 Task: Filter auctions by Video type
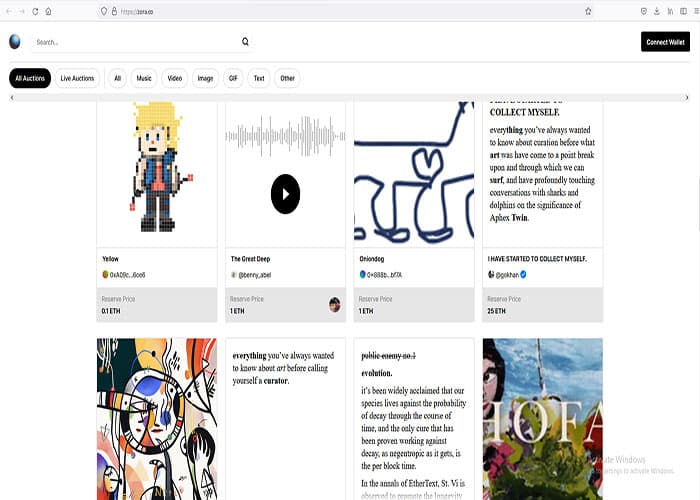(175, 78)
